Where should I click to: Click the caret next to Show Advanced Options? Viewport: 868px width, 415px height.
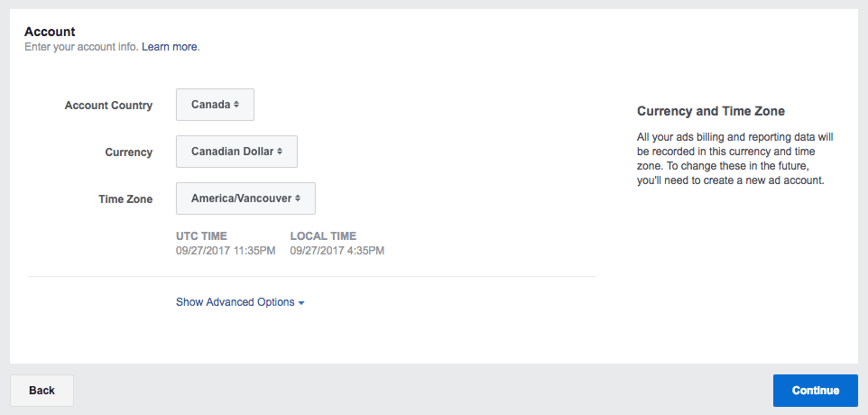pos(301,303)
